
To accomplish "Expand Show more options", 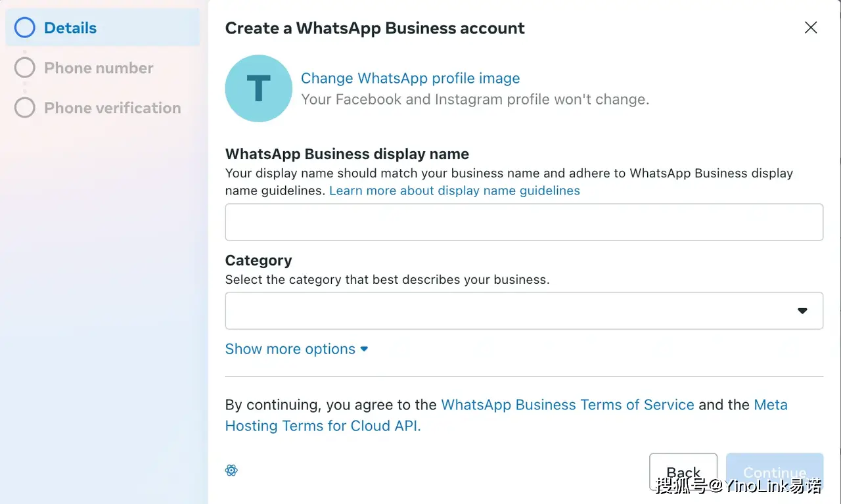I will [x=290, y=349].
